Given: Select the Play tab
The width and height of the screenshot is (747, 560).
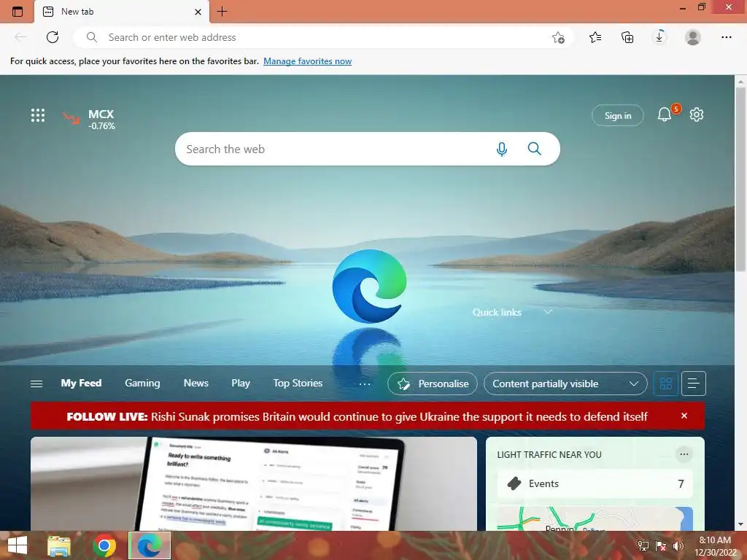Looking at the screenshot, I should pyautogui.click(x=241, y=384).
